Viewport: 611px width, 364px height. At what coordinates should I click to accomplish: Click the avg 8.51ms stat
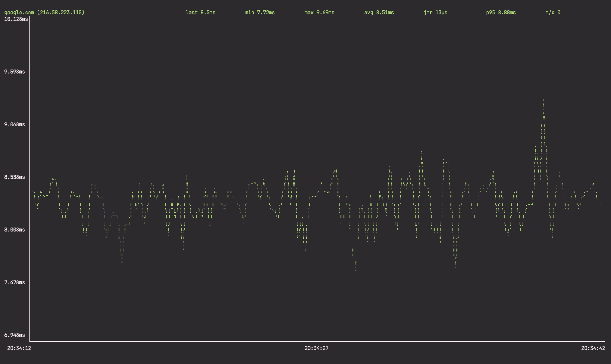pos(379,13)
